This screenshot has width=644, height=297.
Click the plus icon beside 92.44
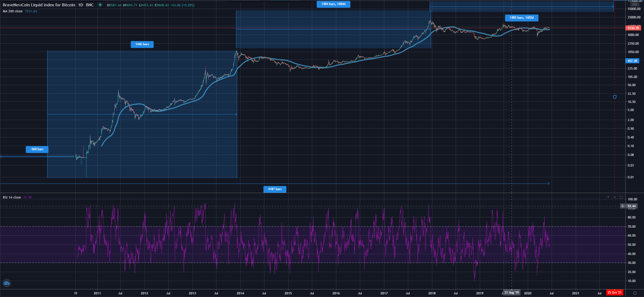(622, 206)
